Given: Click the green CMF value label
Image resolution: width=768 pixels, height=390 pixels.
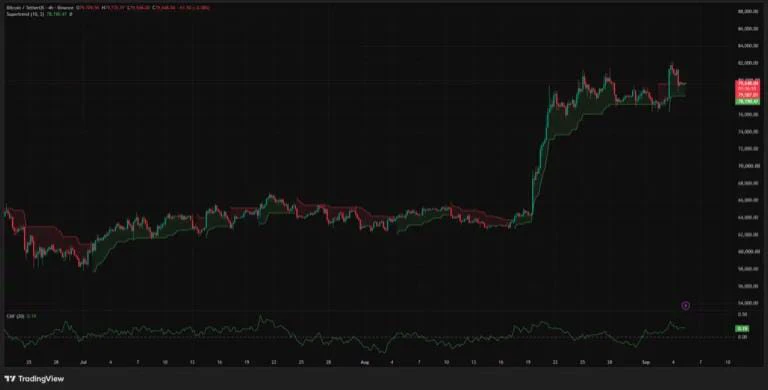Looking at the screenshot, I should pos(742,329).
